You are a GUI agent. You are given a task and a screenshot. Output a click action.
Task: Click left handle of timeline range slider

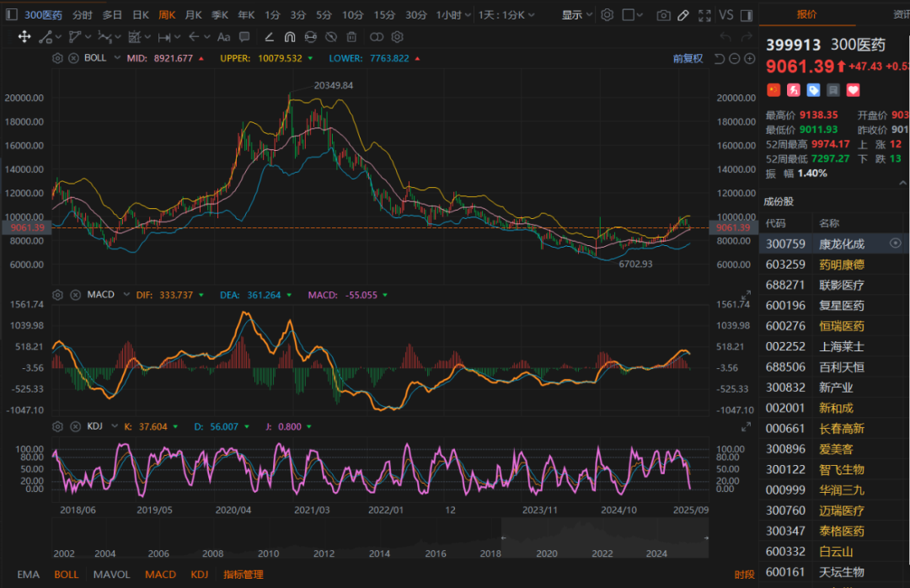click(502, 539)
